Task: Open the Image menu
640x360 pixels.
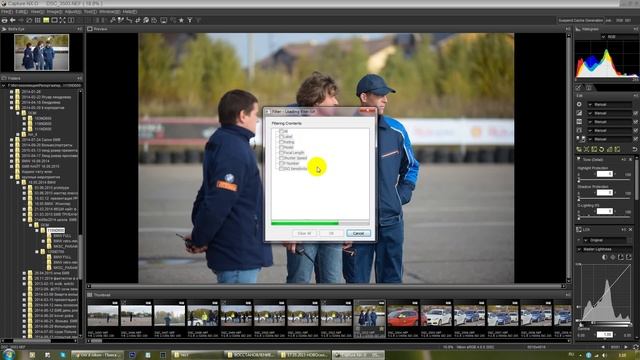Action: coord(54,12)
